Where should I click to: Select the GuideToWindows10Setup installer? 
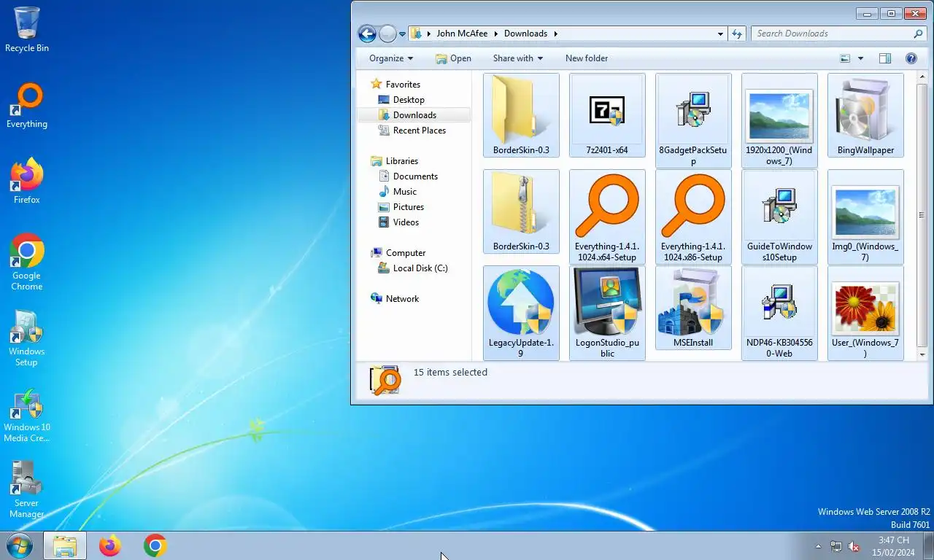coord(779,217)
